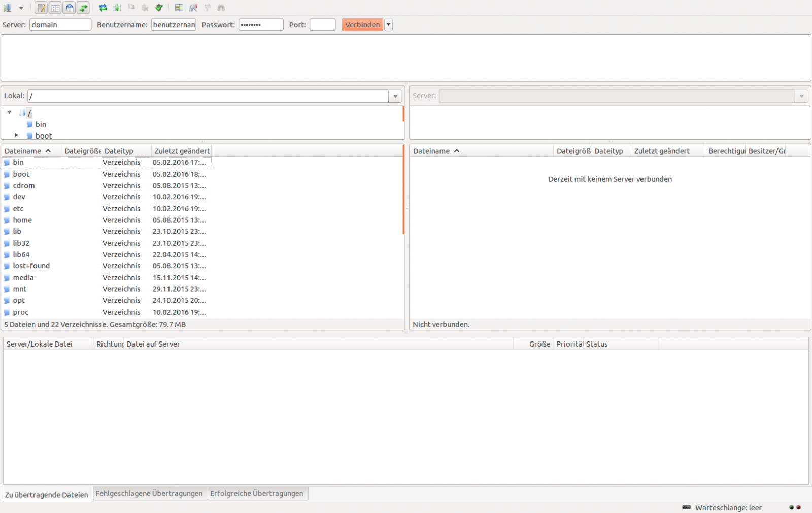The width and height of the screenshot is (812, 513).
Task: Click the green checkmark reconnect icon
Action: tap(159, 8)
